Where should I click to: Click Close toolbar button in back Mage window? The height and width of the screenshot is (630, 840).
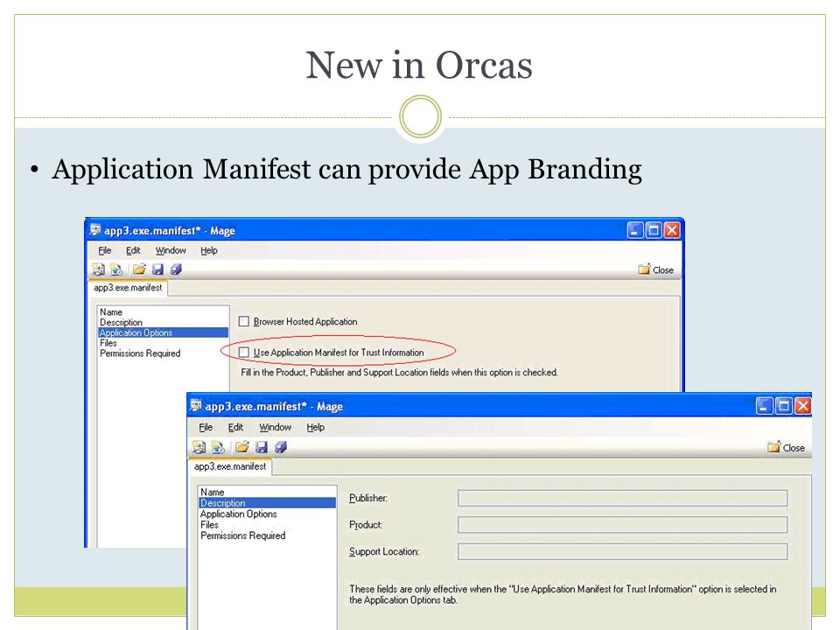(x=655, y=270)
